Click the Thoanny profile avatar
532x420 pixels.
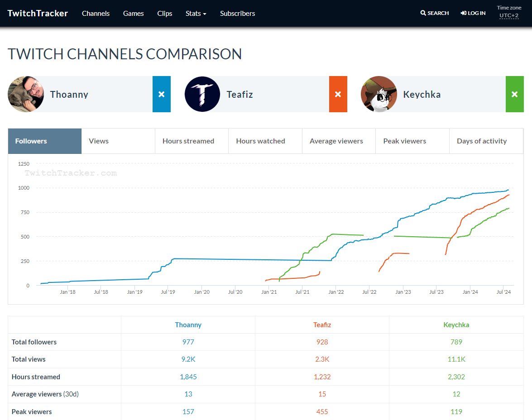point(26,94)
